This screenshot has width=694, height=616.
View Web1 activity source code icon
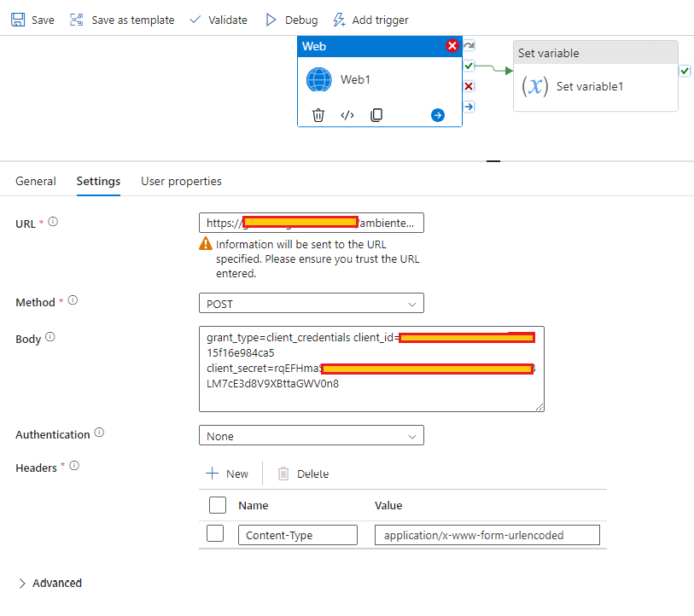point(347,115)
